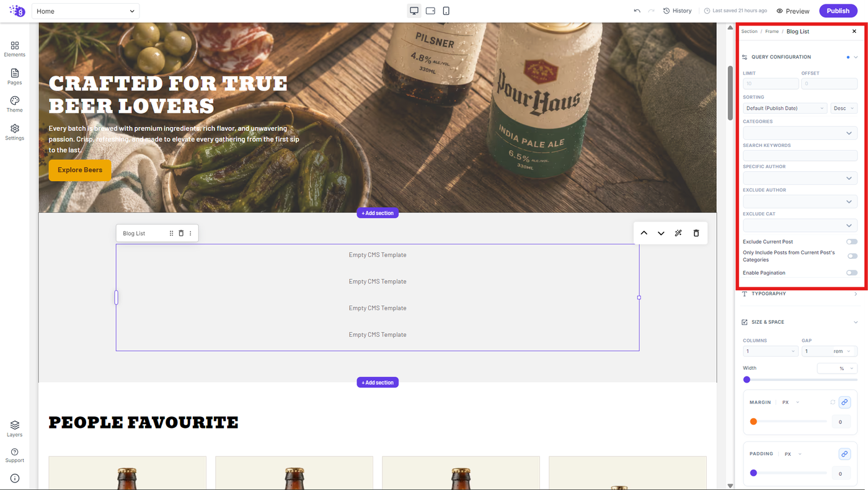
Task: Redo the last undone change
Action: coord(651,11)
